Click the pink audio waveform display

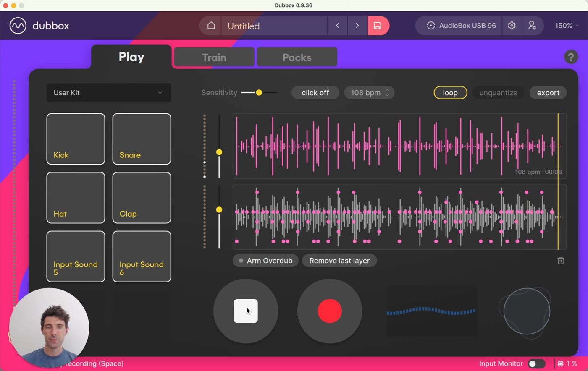point(399,146)
